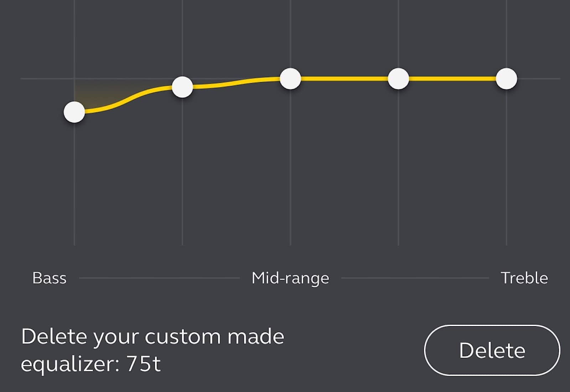This screenshot has height=392, width=570.
Task: Click the Bass label
Action: pos(49,278)
